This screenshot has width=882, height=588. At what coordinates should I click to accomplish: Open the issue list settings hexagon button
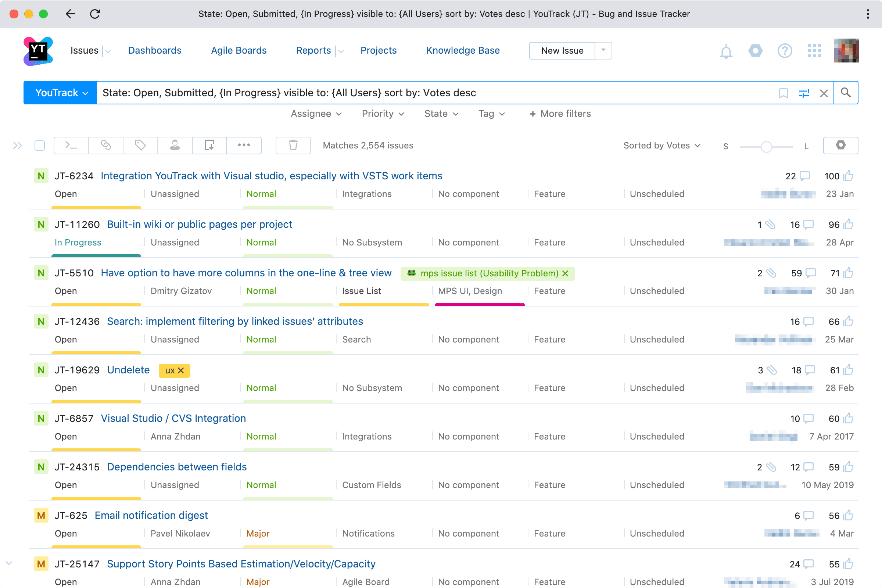[840, 145]
